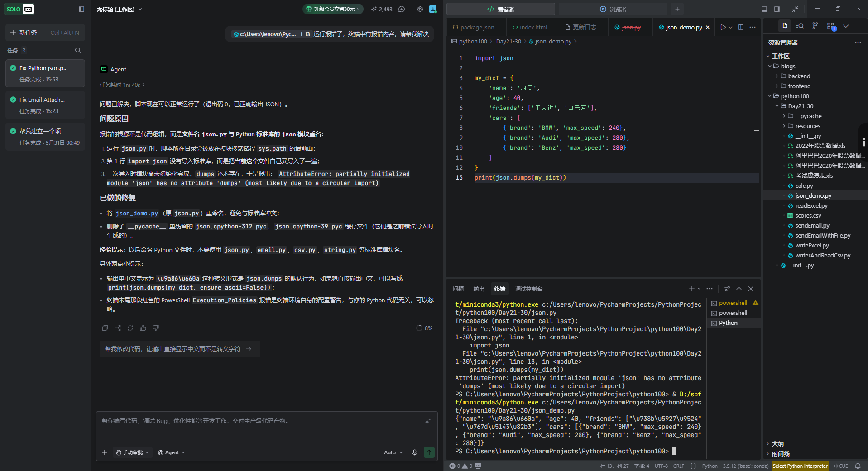Toggle the left sidebar panel icon
The height and width of the screenshot is (471, 868).
82,9
